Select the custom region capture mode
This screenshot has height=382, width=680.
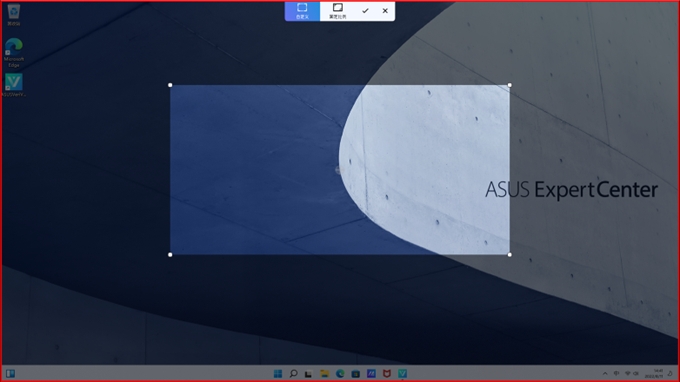[302, 11]
